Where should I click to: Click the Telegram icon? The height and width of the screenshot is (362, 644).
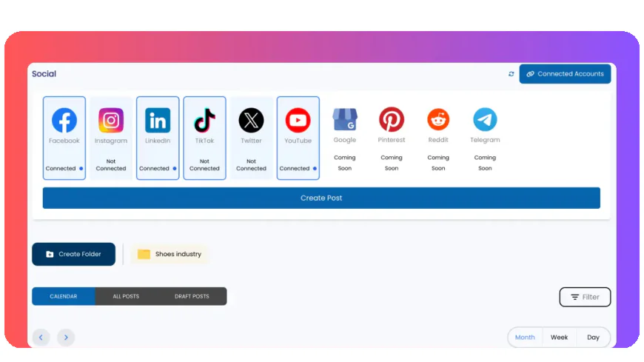click(x=485, y=120)
